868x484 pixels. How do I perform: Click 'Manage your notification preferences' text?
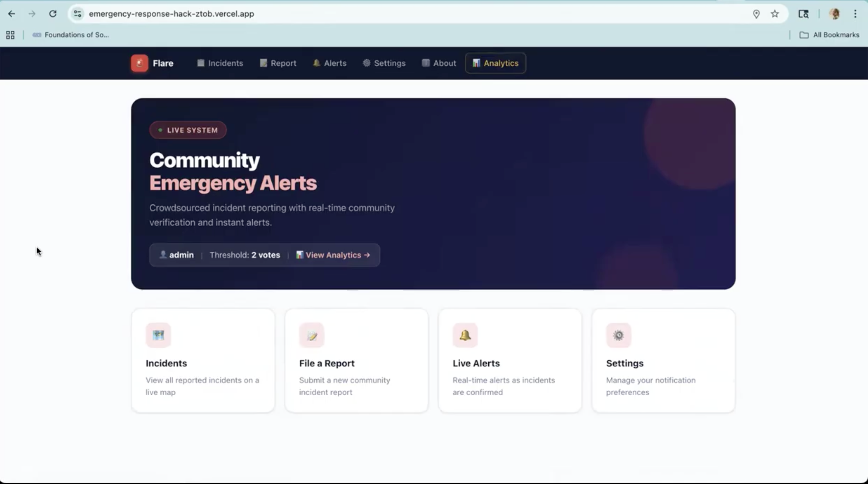point(651,386)
